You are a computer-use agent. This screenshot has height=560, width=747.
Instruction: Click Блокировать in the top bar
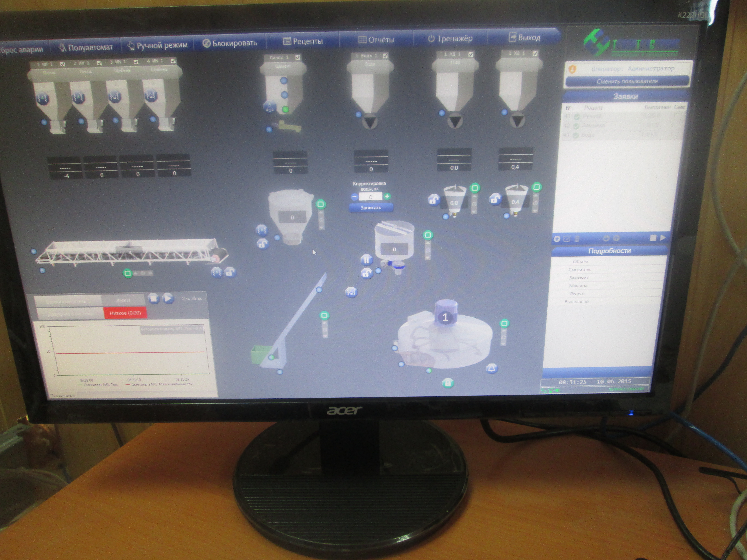tap(230, 43)
